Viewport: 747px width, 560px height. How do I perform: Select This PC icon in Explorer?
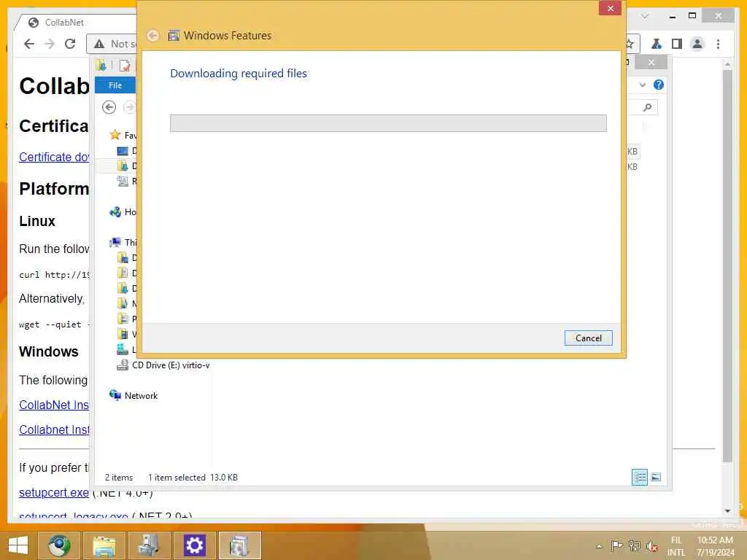(115, 242)
